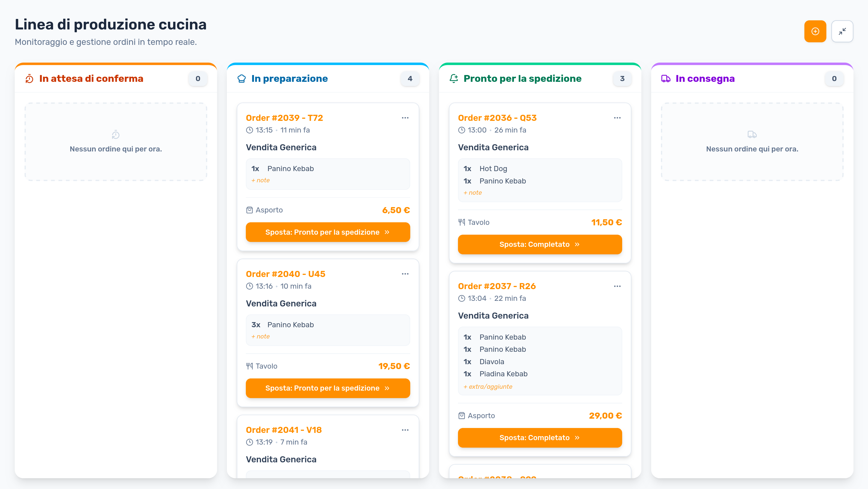Click the truck icon in 'In consegna' header
Image resolution: width=868 pixels, height=489 pixels.
click(666, 79)
